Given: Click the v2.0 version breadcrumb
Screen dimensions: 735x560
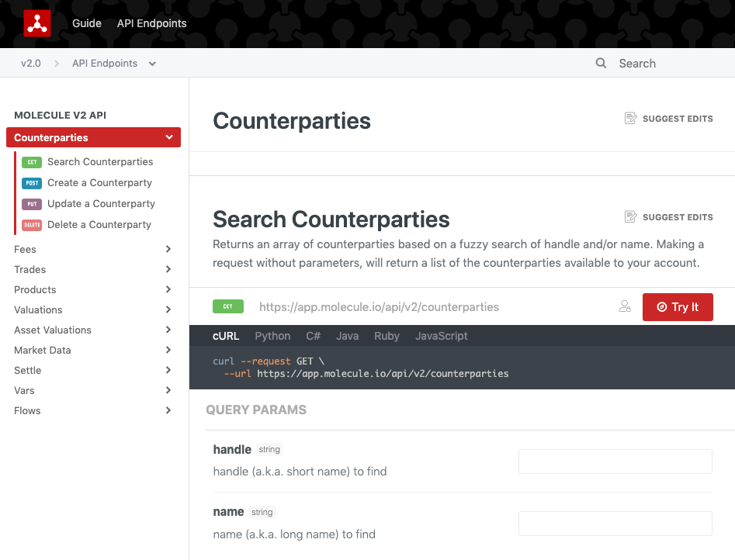Looking at the screenshot, I should point(31,64).
